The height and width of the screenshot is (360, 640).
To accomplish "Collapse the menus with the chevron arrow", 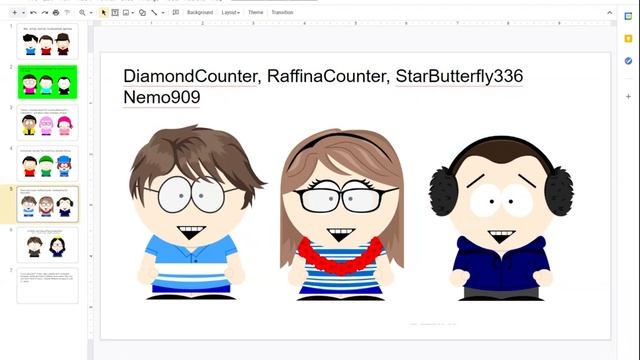I will 609,13.
